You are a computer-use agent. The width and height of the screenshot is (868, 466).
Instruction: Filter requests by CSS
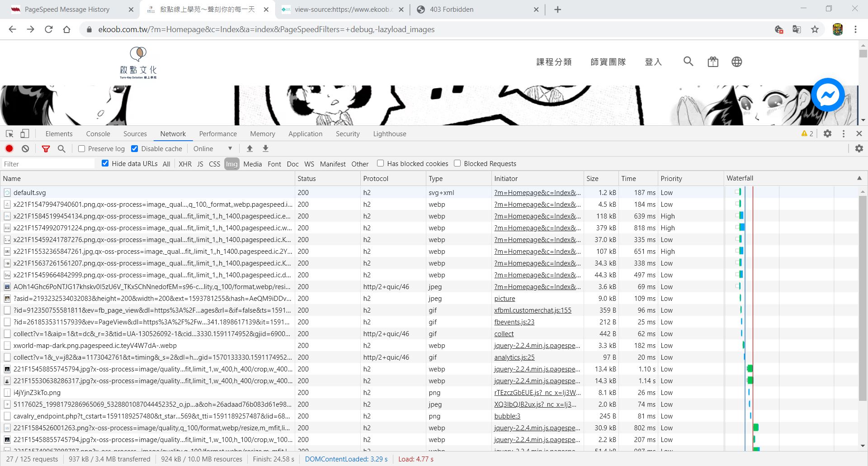pos(214,164)
